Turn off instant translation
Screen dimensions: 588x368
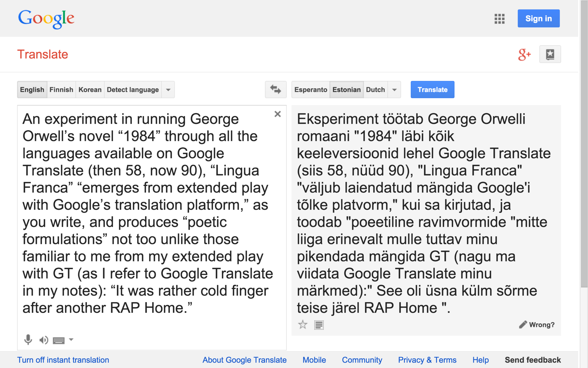tap(63, 360)
